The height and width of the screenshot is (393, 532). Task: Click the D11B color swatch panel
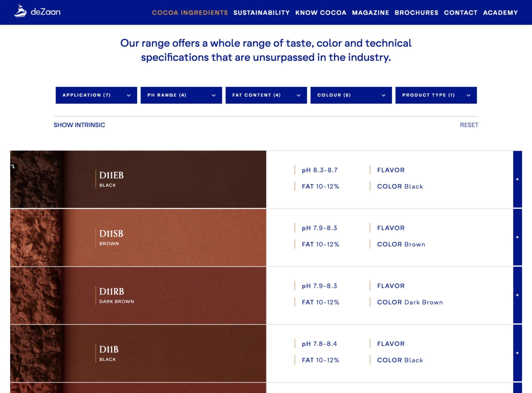pos(164,353)
